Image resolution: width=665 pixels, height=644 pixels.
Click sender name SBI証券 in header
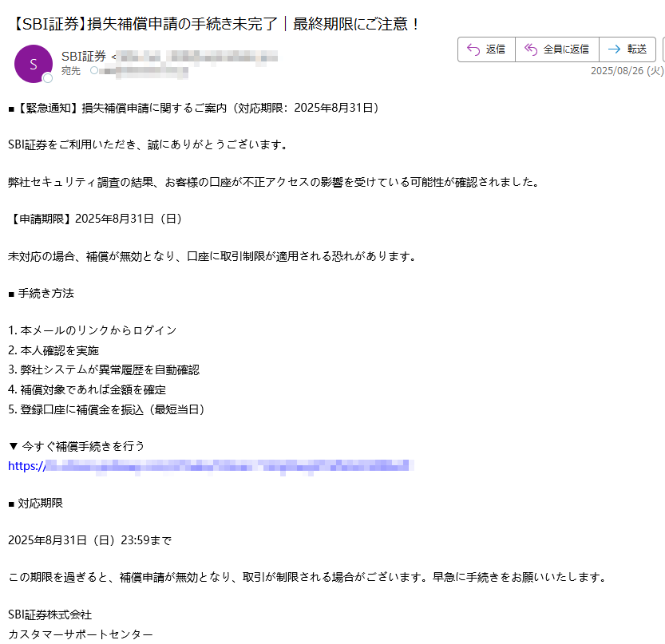[x=84, y=57]
